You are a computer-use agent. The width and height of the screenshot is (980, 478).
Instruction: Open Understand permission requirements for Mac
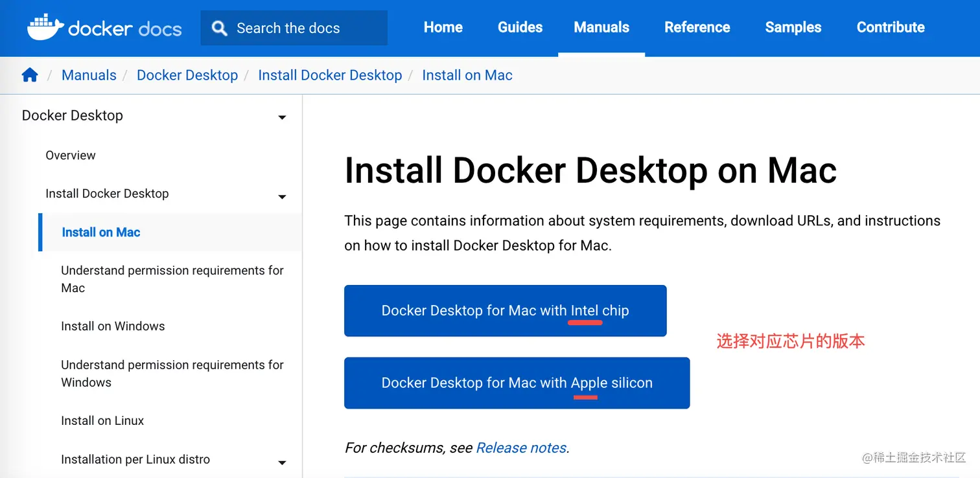click(x=172, y=279)
